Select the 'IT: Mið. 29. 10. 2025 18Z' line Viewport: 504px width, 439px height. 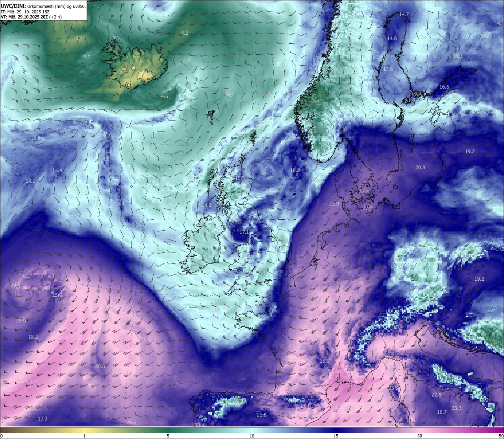pyautogui.click(x=25, y=12)
